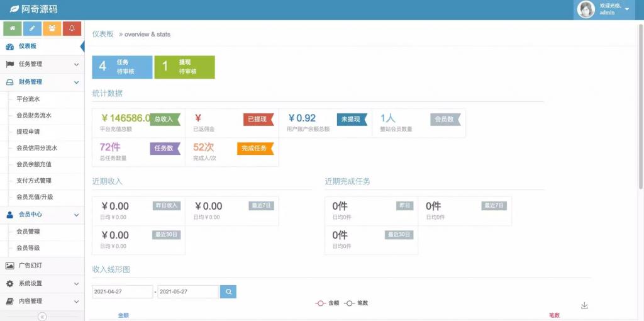
Task: Click the 1 提现待审核 green tile
Action: pyautogui.click(x=184, y=67)
